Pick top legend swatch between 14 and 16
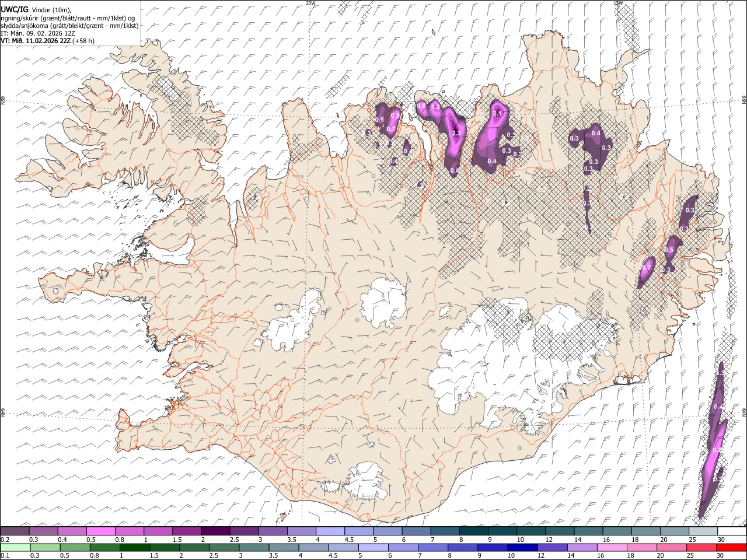747x560 pixels. [x=588, y=531]
